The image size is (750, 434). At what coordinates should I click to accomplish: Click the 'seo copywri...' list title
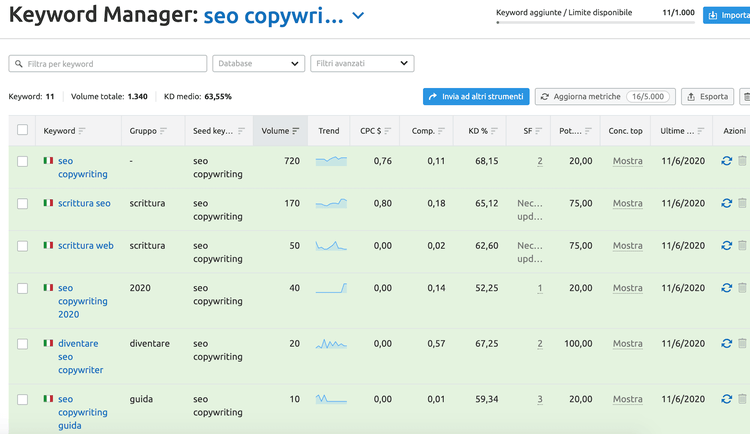[x=273, y=16]
